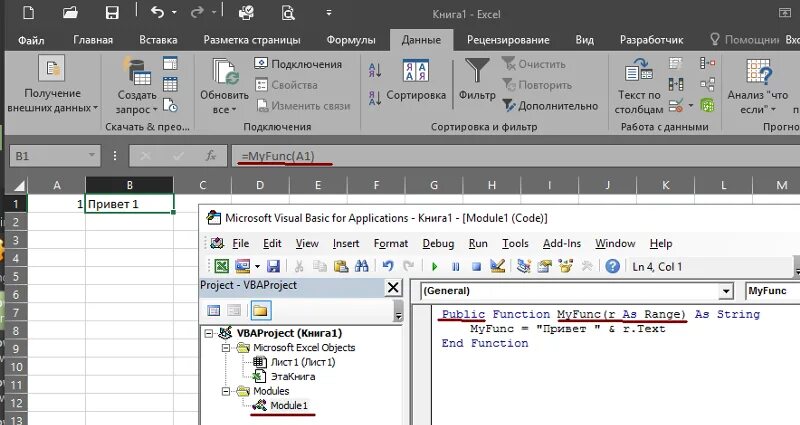The width and height of the screenshot is (800, 425).
Task: Click the Project Explorer icon in VBA toolbar
Action: pos(523,266)
